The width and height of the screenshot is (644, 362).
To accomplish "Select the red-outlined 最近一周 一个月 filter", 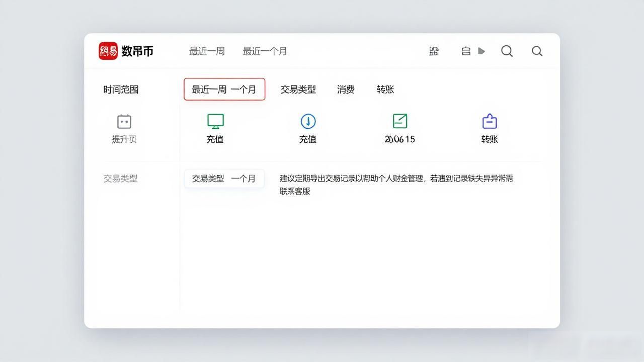I will tap(224, 89).
